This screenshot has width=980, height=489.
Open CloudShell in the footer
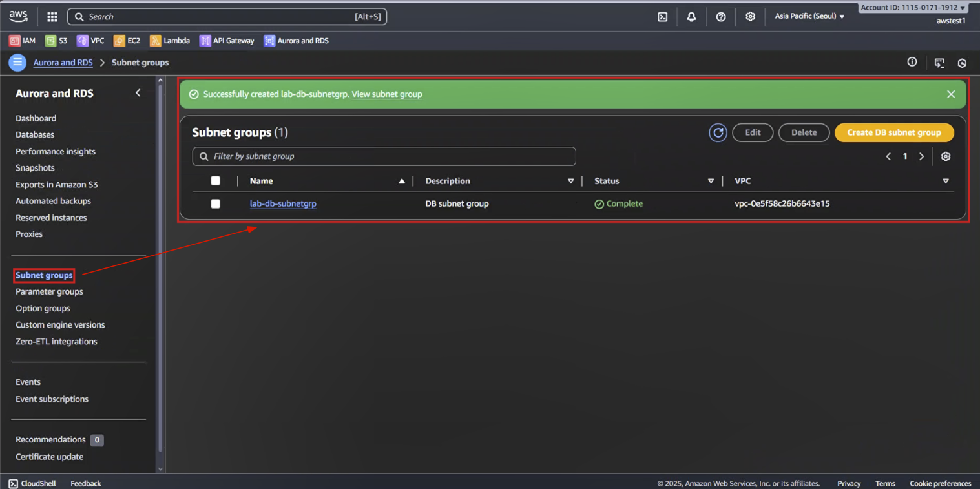[32, 483]
